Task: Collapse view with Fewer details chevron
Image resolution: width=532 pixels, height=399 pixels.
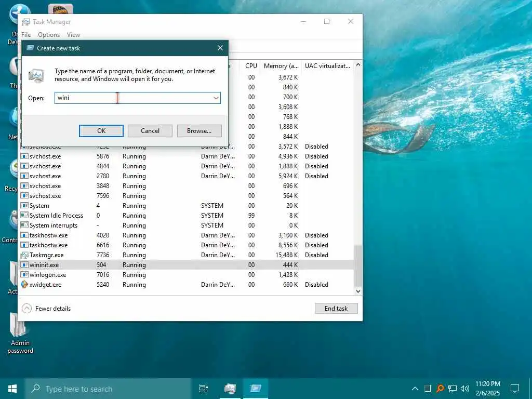Action: click(x=27, y=309)
